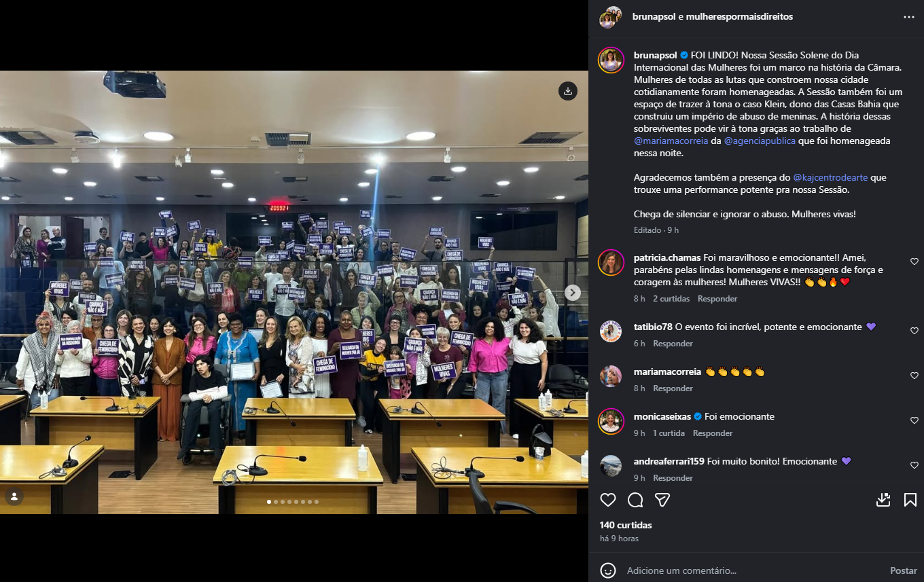View the 140 curtidas likes list

(x=626, y=525)
